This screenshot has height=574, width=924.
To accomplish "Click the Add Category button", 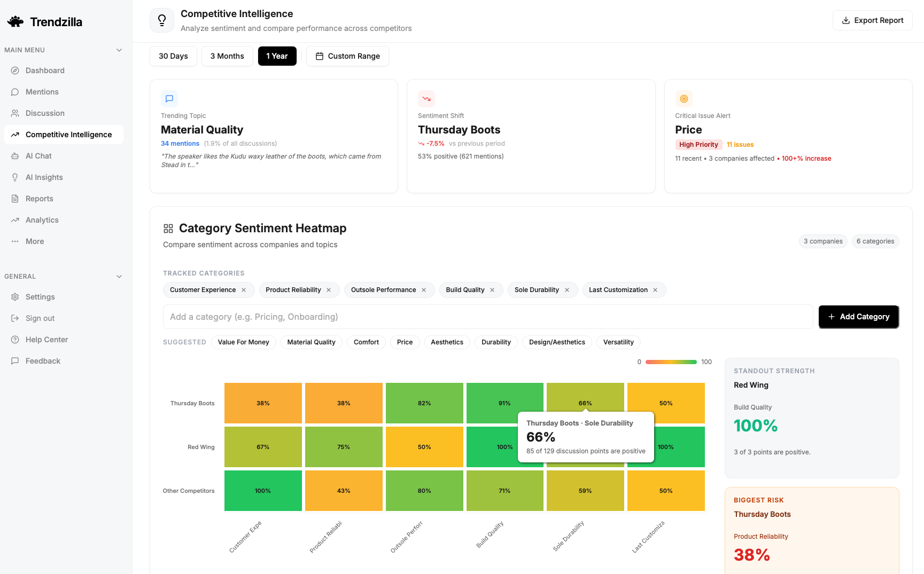I will [858, 317].
